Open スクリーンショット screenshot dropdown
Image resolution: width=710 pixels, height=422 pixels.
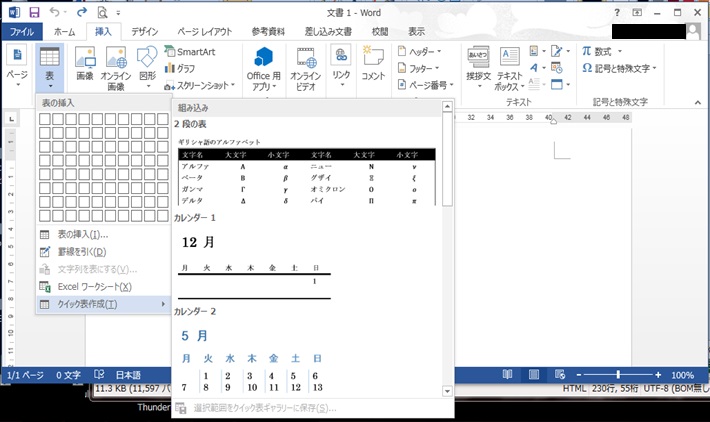point(200,85)
